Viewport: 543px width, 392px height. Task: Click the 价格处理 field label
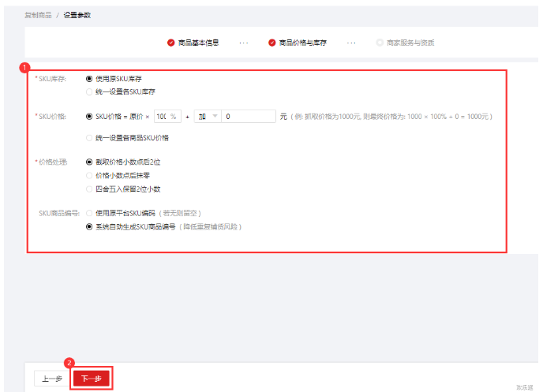click(x=53, y=162)
